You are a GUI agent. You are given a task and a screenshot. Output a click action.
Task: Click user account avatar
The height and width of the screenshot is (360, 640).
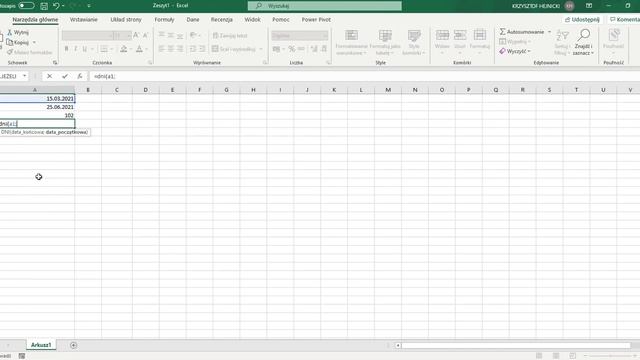(x=569, y=6)
